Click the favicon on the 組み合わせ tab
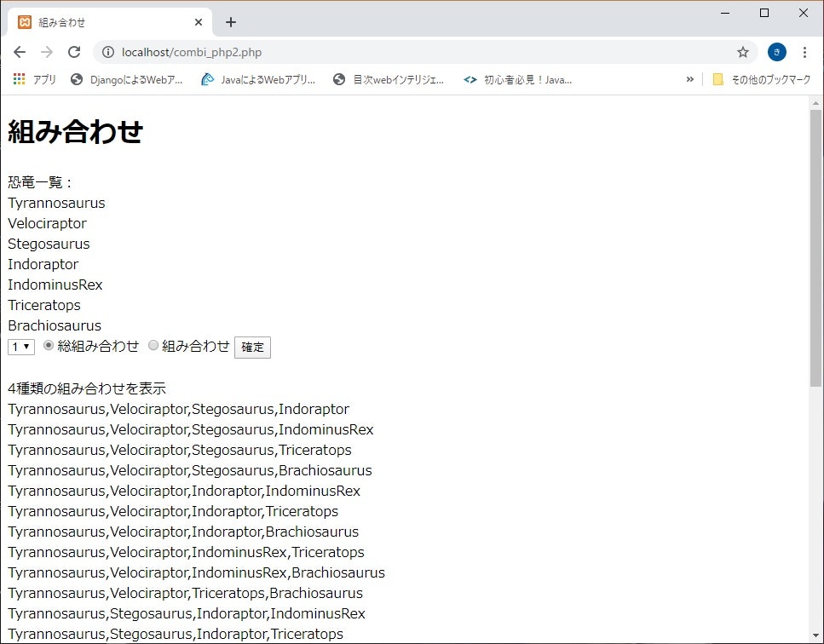This screenshot has width=824, height=644. point(23,21)
